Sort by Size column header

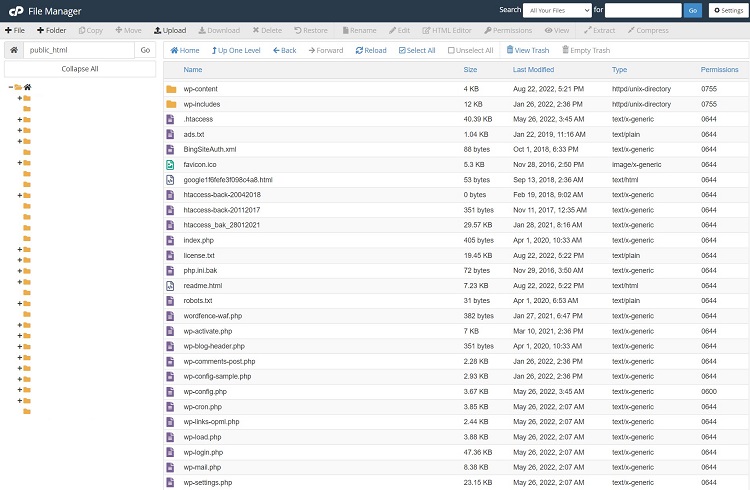tap(470, 69)
